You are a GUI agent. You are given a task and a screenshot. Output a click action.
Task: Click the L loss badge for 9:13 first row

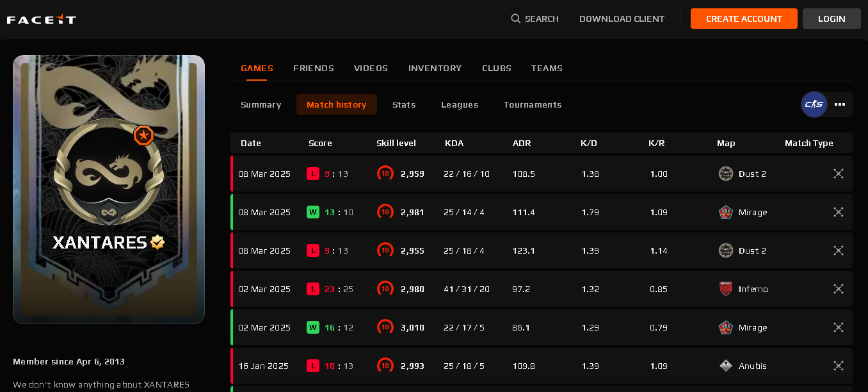point(313,174)
